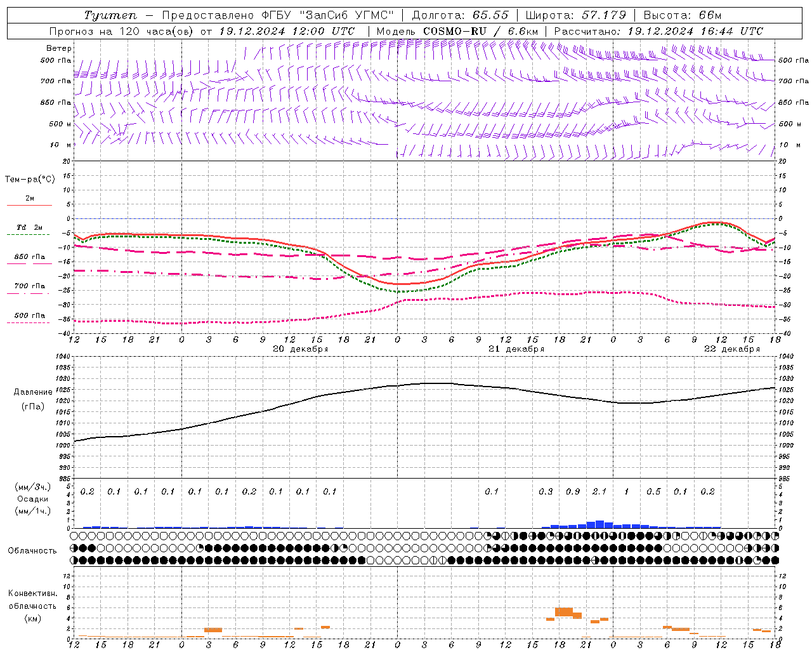Click the "Ветер" wind panel label
This screenshot has width=812, height=650.
click(59, 48)
